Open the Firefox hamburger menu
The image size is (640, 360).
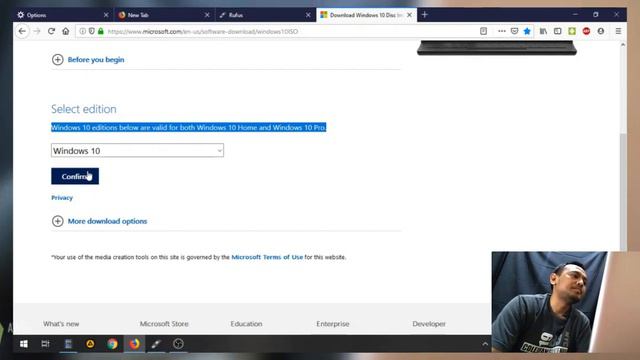coord(618,31)
